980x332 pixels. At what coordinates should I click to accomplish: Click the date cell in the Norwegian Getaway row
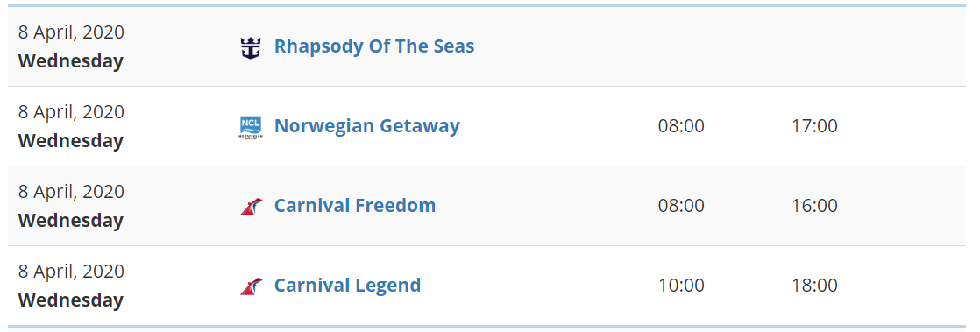coord(71,127)
